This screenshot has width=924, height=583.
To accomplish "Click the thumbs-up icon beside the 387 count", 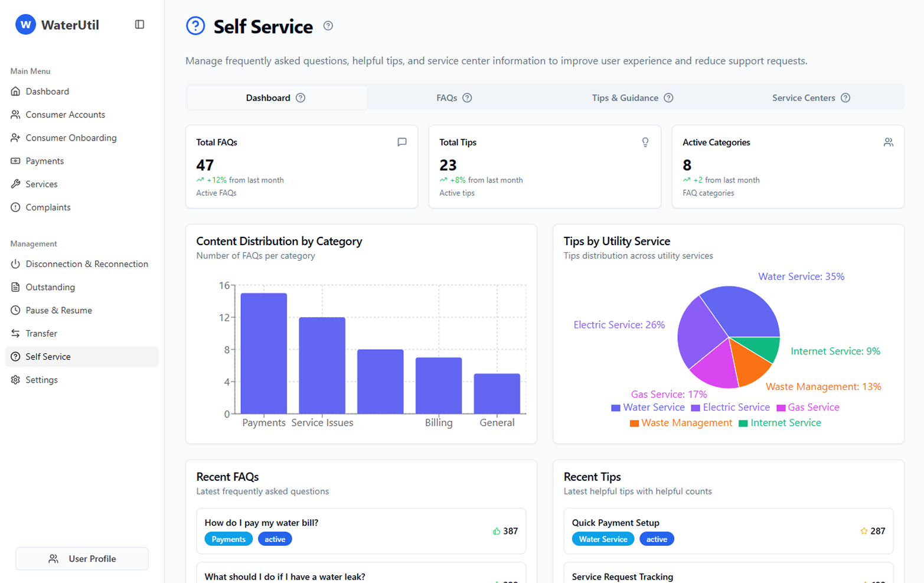I will coord(495,531).
